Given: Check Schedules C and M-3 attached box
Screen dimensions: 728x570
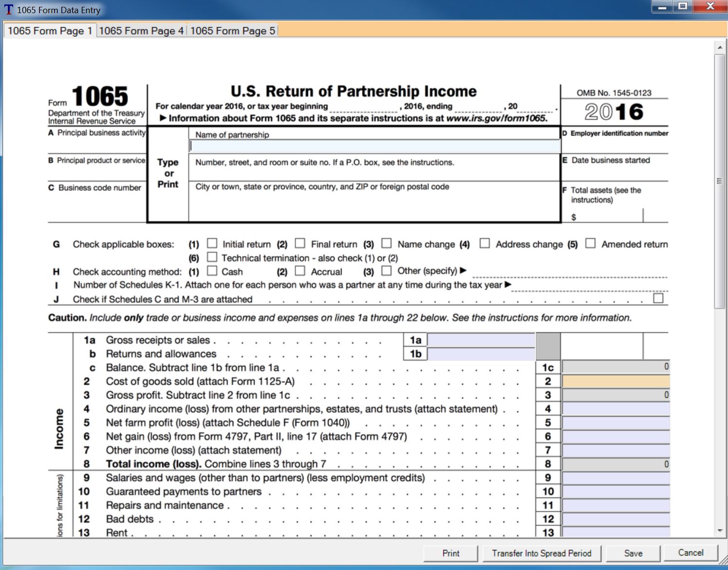Looking at the screenshot, I should (x=658, y=298).
